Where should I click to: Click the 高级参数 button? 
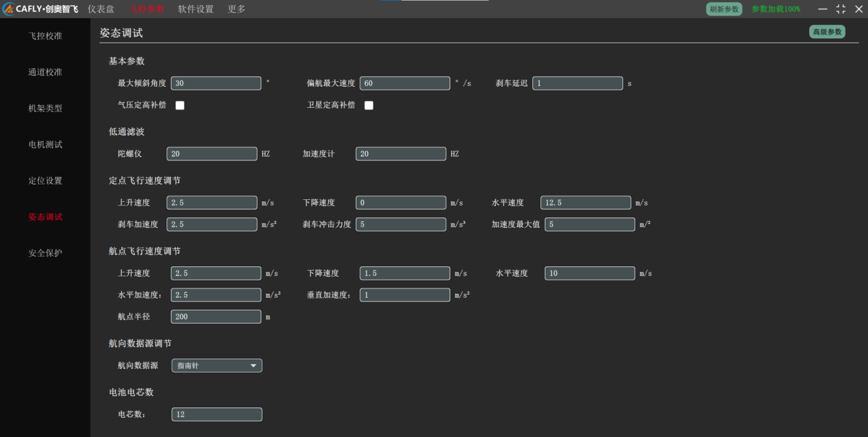pyautogui.click(x=827, y=32)
